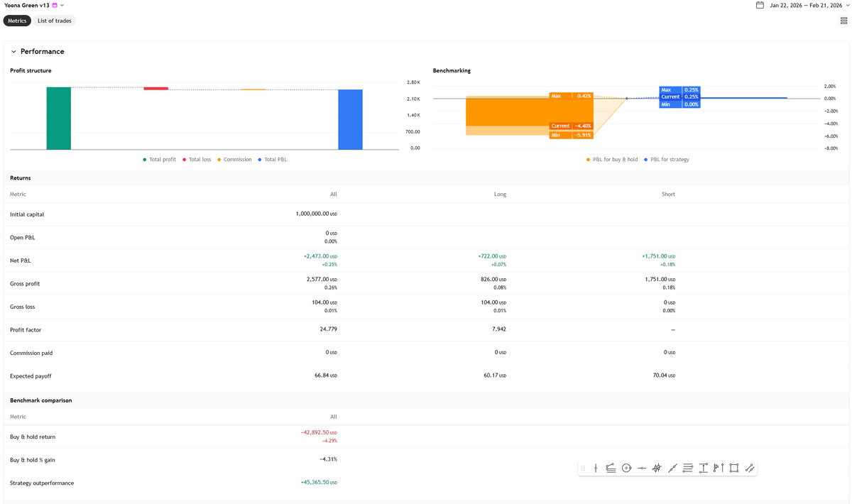The width and height of the screenshot is (852, 504).
Task: Switch to the Metrics tab
Action: point(17,21)
